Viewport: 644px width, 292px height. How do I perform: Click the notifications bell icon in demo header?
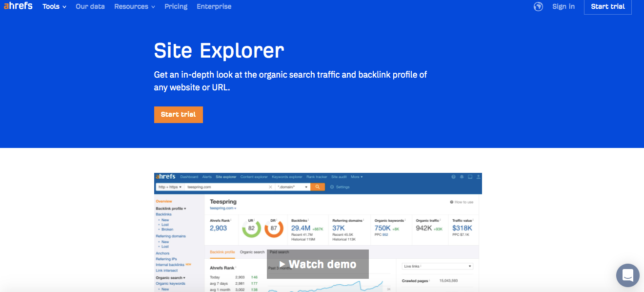pyautogui.click(x=462, y=177)
